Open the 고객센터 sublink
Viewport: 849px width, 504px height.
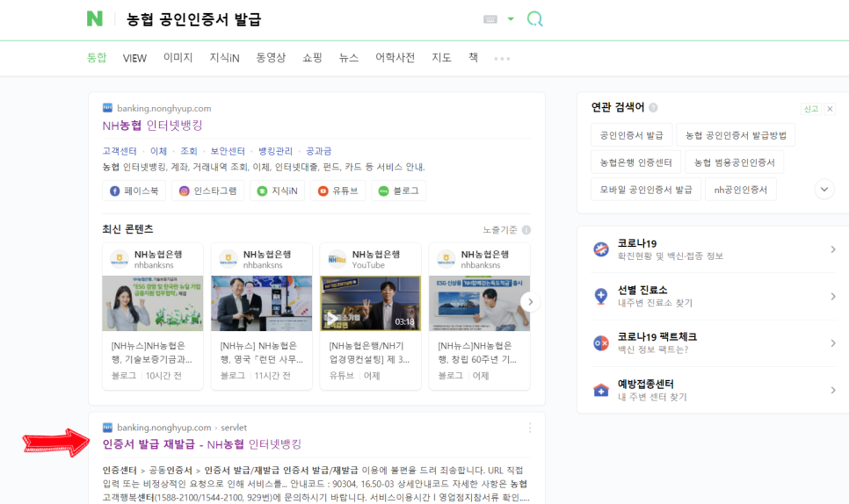(x=120, y=151)
